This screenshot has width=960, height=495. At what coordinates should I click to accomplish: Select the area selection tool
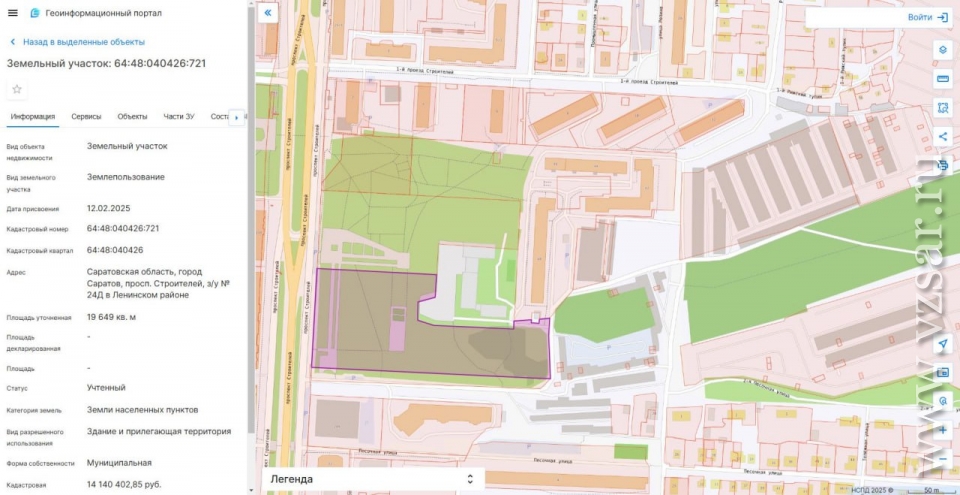coord(943,108)
